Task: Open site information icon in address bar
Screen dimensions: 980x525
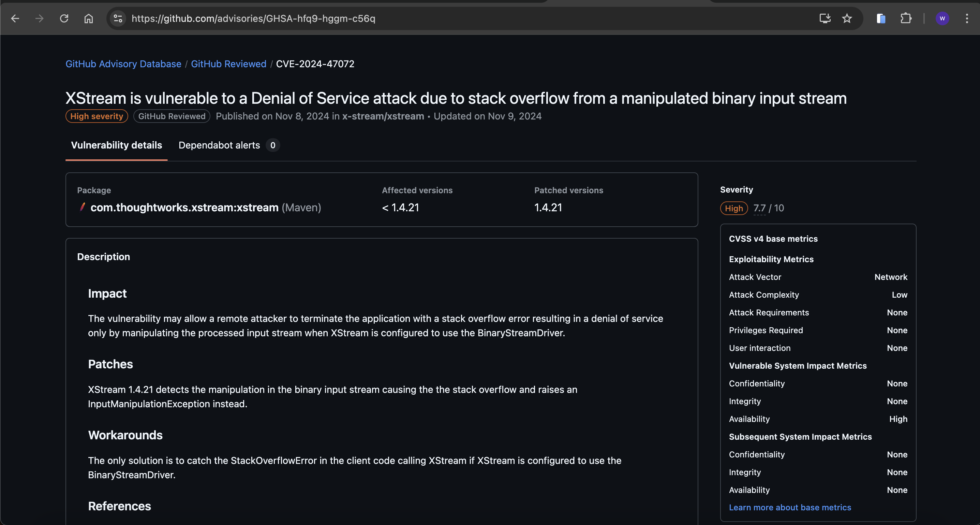Action: pyautogui.click(x=118, y=18)
